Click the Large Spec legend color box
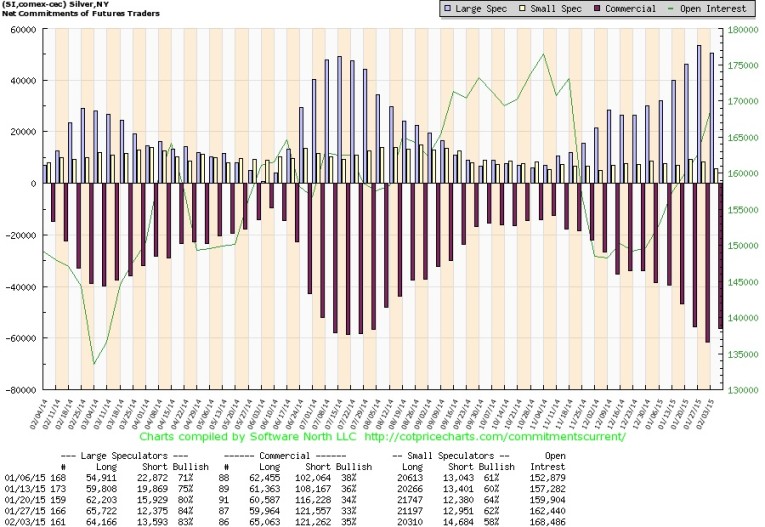This screenshot has width=765, height=527. 445,9
